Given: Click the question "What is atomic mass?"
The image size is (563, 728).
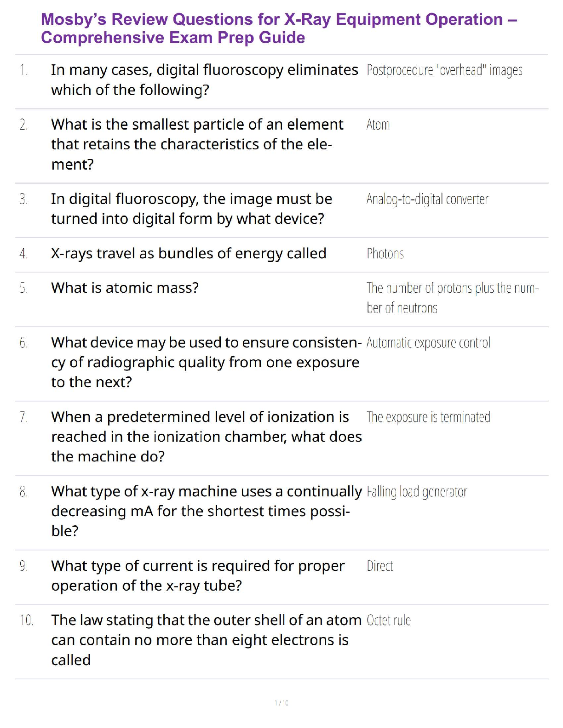Looking at the screenshot, I should (x=125, y=288).
